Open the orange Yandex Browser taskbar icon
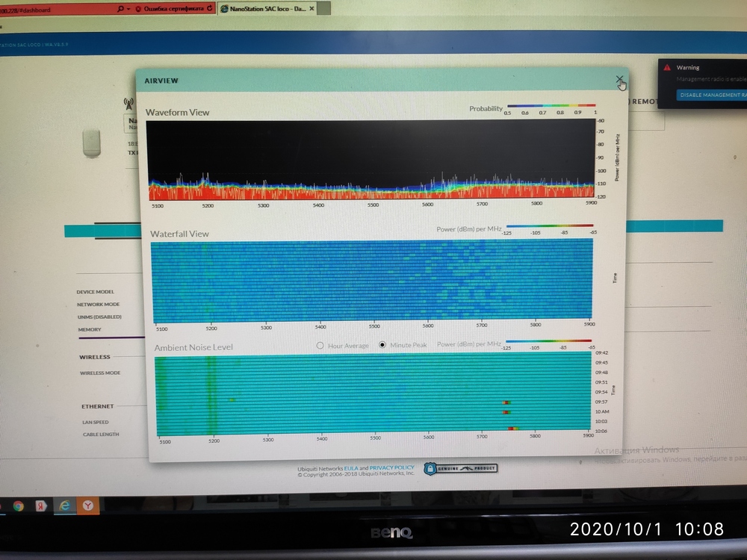The height and width of the screenshot is (560, 747). tap(87, 505)
